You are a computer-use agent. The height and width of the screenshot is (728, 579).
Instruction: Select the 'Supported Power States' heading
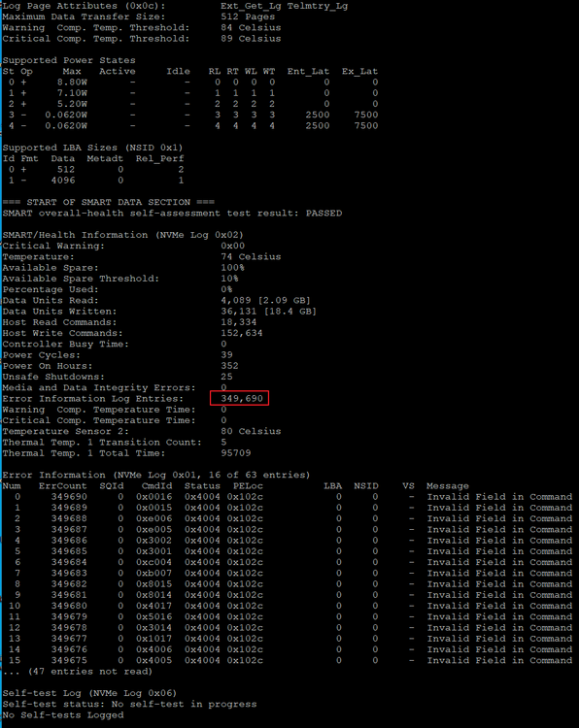pyautogui.click(x=69, y=60)
